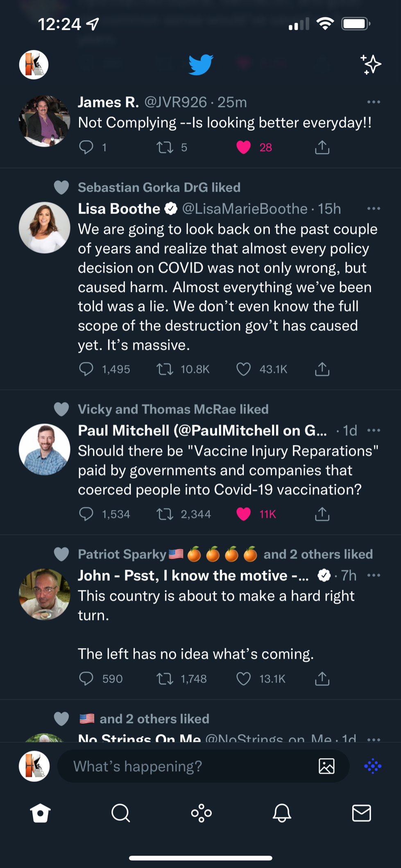Tap Sebastian Gorka DrG liked label
This screenshot has height=868, width=401.
point(159,188)
